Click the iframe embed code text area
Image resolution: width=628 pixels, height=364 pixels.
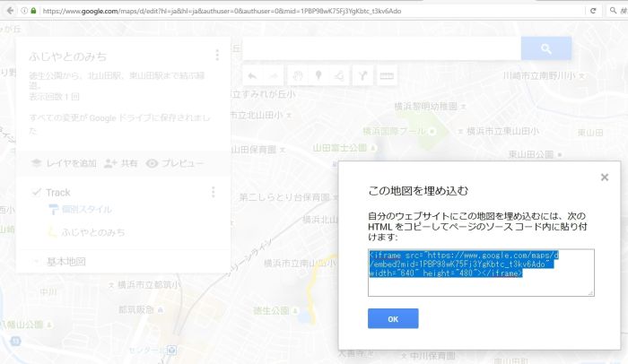click(x=481, y=273)
